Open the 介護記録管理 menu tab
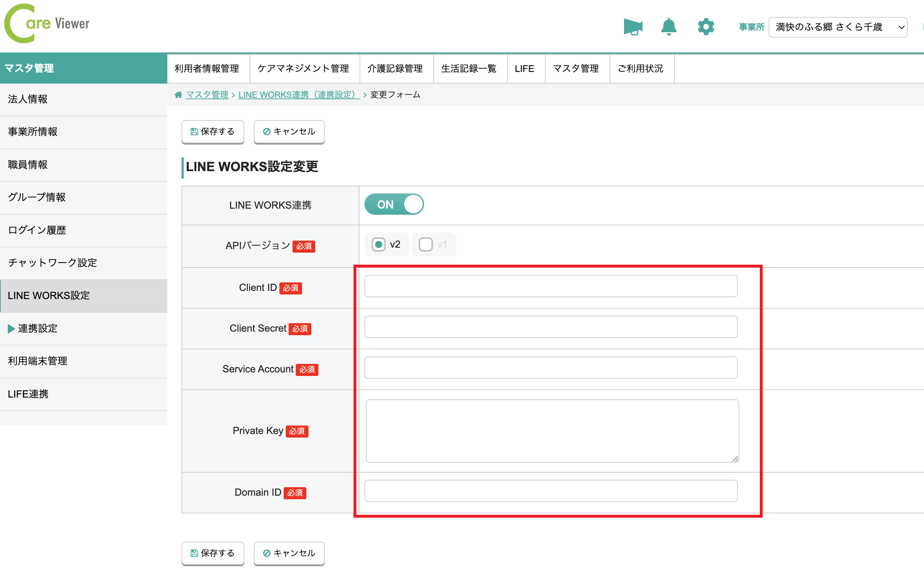Viewport: 924px width, 574px height. pyautogui.click(x=395, y=68)
